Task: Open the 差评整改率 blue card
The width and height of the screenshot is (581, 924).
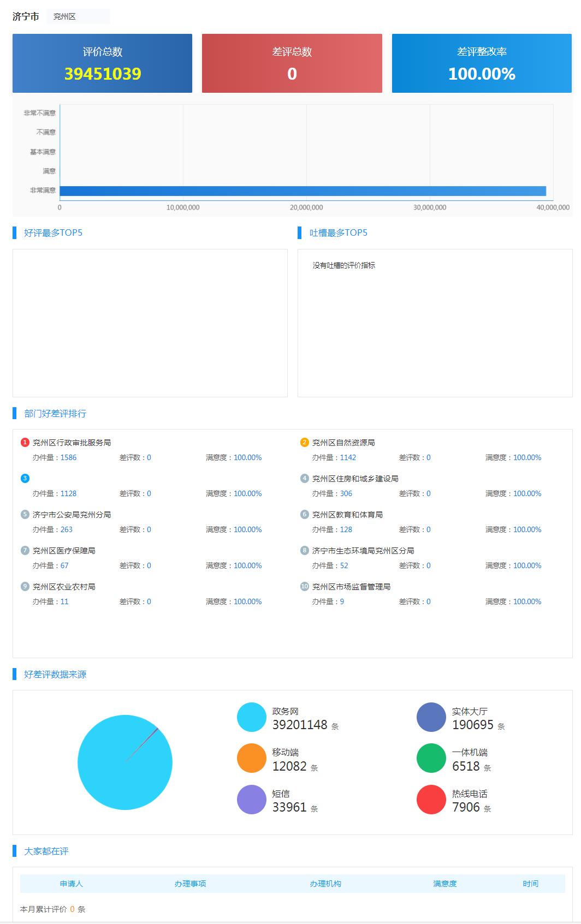Action: [482, 63]
